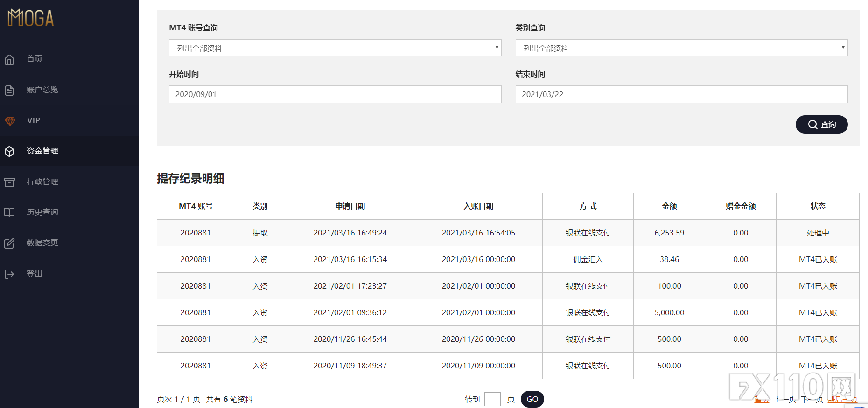The height and width of the screenshot is (408, 868).
Task: Click the fund management cube icon
Action: coord(9,152)
